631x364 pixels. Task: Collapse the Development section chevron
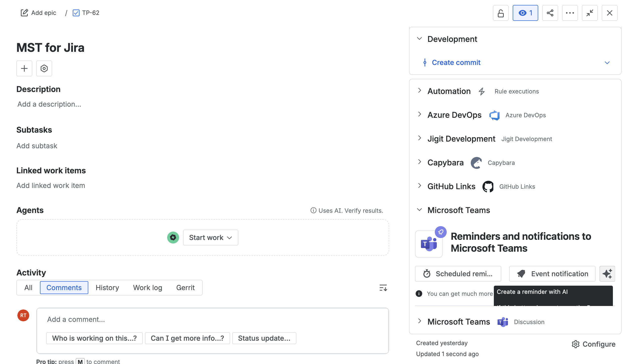click(x=419, y=39)
